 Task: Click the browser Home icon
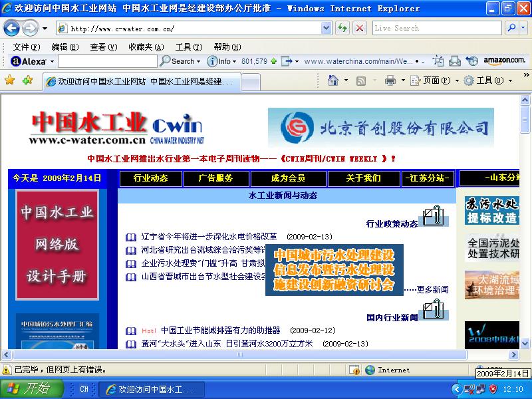[334, 80]
